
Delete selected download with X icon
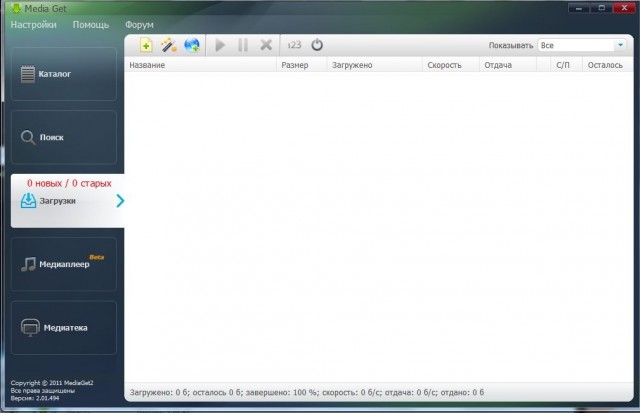pos(266,45)
